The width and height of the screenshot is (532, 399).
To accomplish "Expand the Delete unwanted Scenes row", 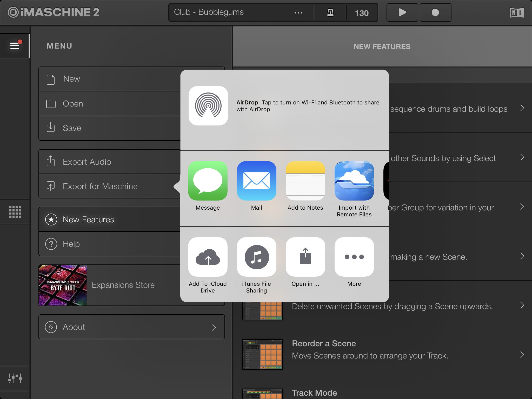I will [x=522, y=305].
